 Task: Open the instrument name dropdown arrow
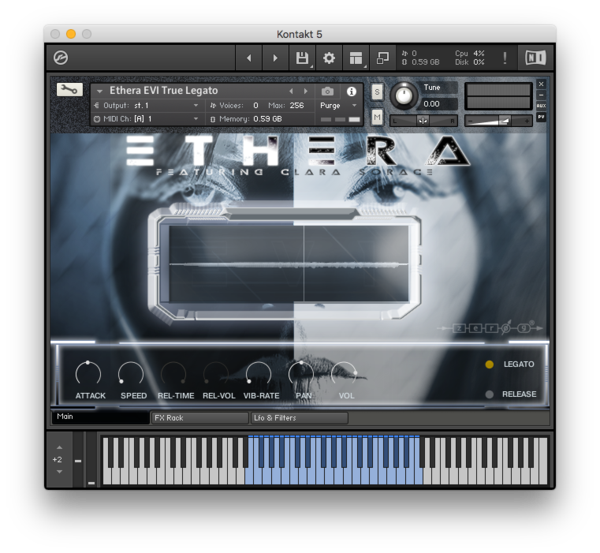(x=99, y=91)
